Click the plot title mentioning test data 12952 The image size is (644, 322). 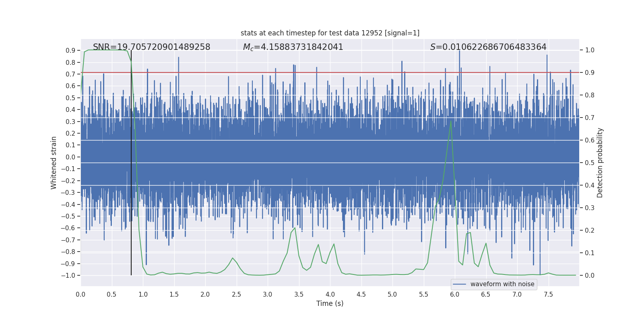[330, 33]
